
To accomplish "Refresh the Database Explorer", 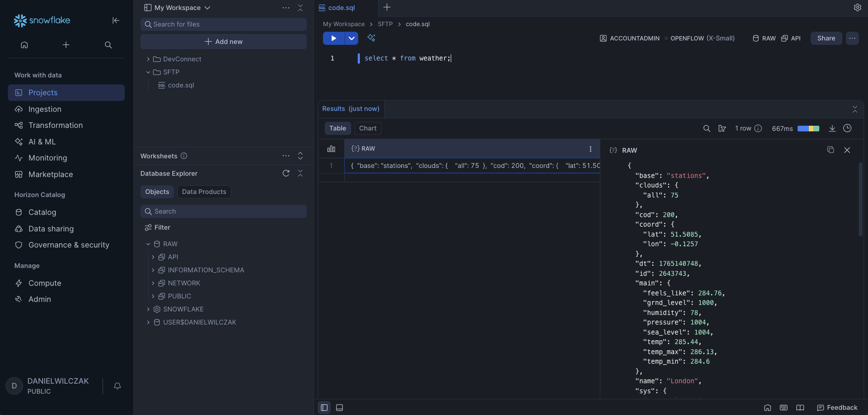I will pos(286,173).
